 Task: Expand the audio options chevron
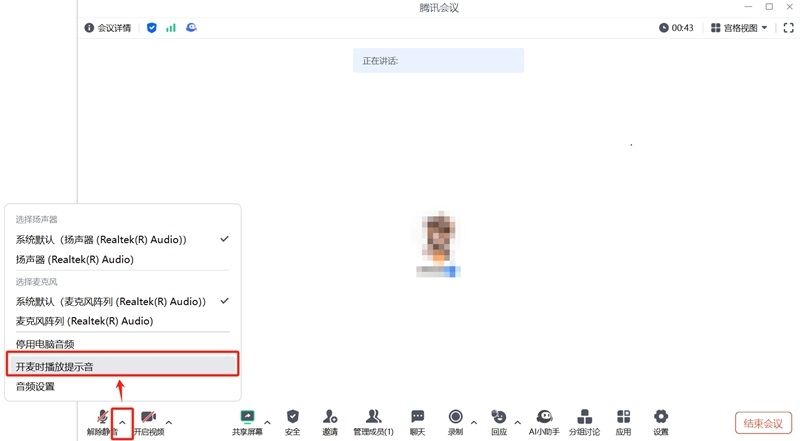click(x=122, y=423)
